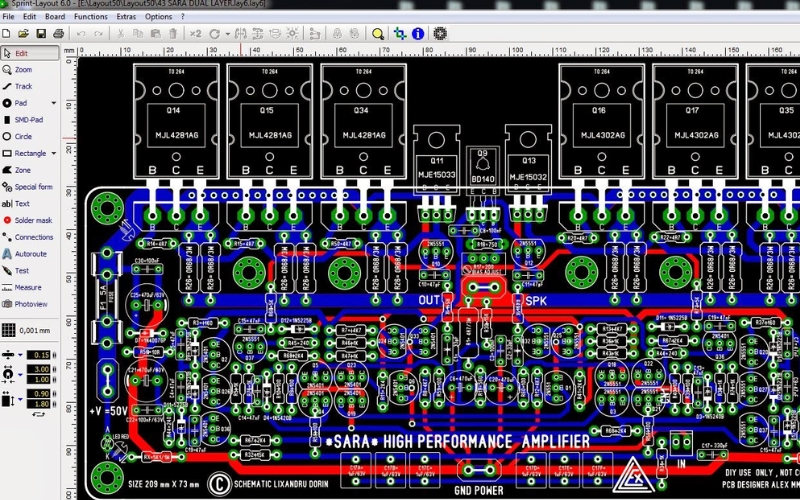Copy selection using toolbar icon

138,34
